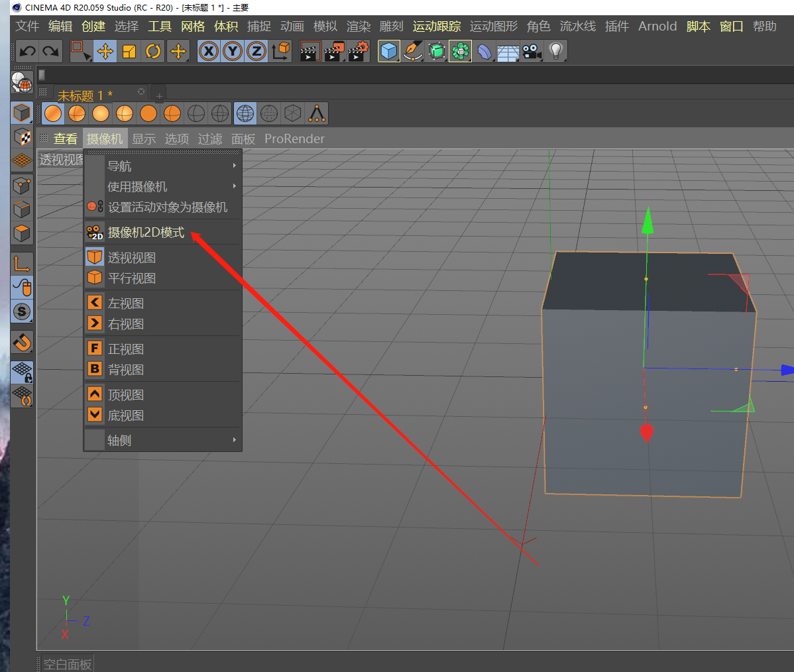The width and height of the screenshot is (794, 672).
Task: Add a cube primitive object
Action: [x=389, y=51]
